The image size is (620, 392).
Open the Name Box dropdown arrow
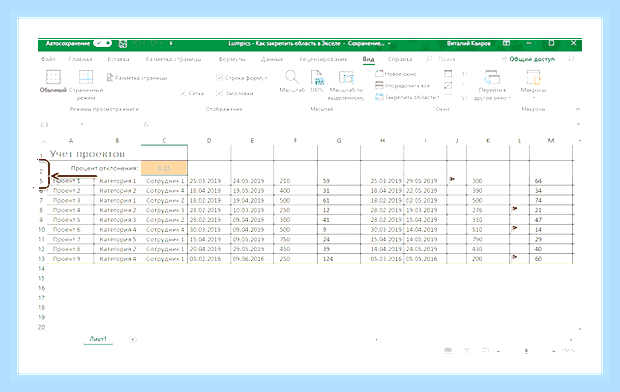click(x=82, y=125)
